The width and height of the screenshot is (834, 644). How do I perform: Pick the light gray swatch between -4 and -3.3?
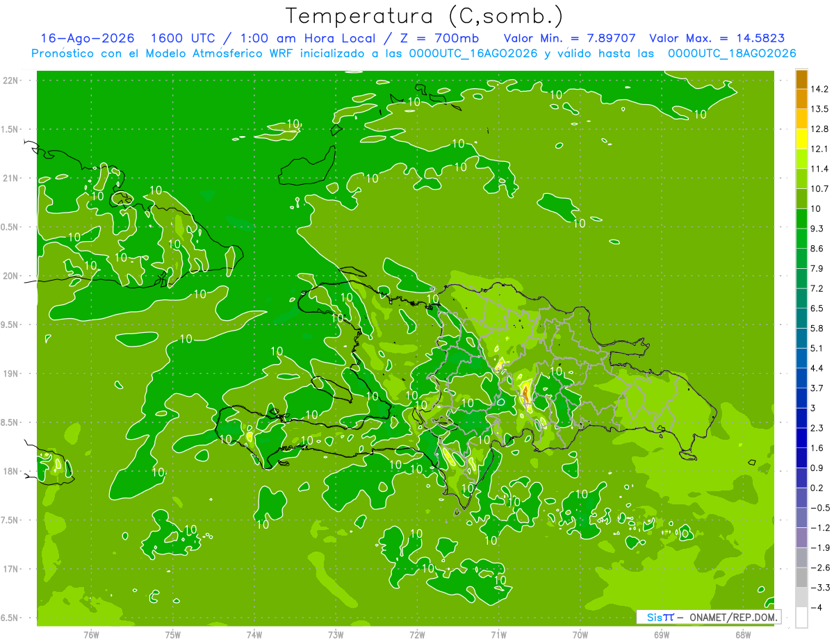pyautogui.click(x=801, y=597)
